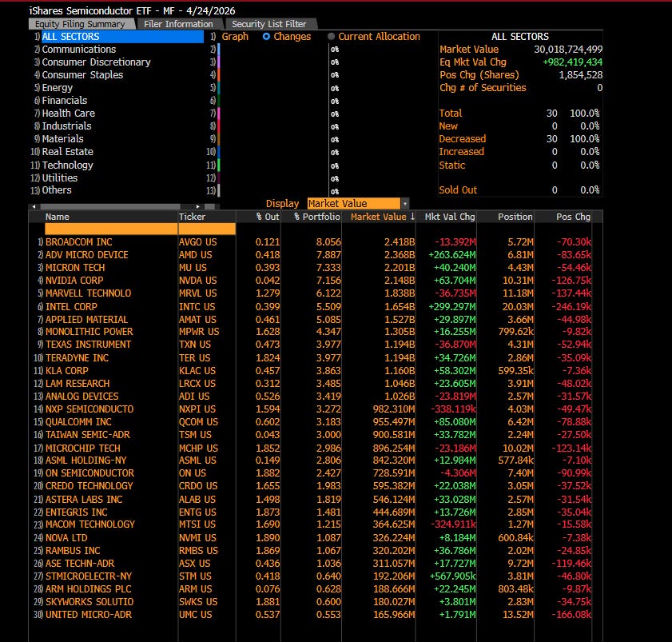The height and width of the screenshot is (642, 672).
Task: Open the TAIWAN SEMIC-ADR holding
Action: point(87,435)
